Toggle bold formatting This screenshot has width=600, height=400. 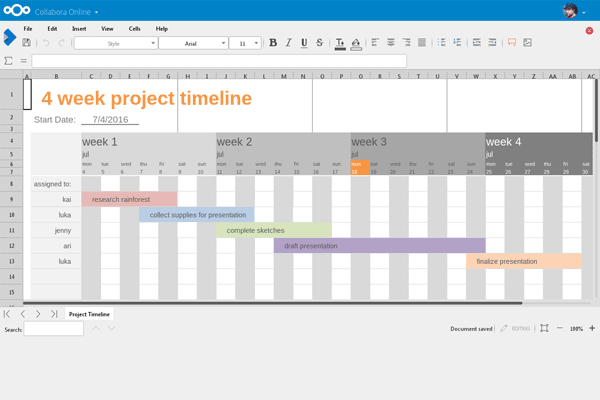pos(273,43)
